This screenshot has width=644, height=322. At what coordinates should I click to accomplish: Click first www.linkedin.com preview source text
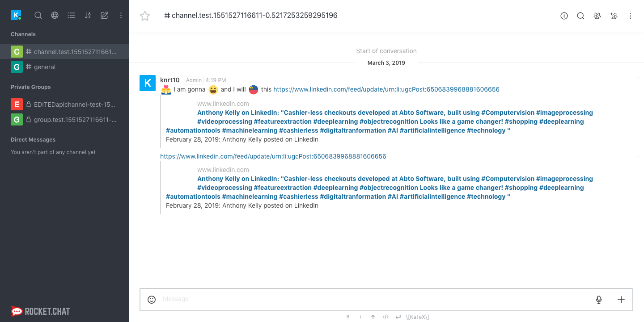tap(223, 104)
